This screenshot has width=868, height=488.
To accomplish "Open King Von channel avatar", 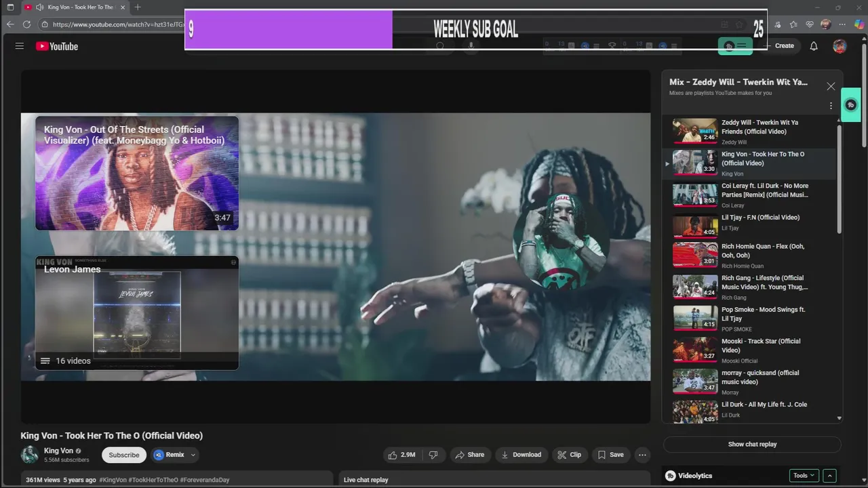I will click(x=30, y=455).
